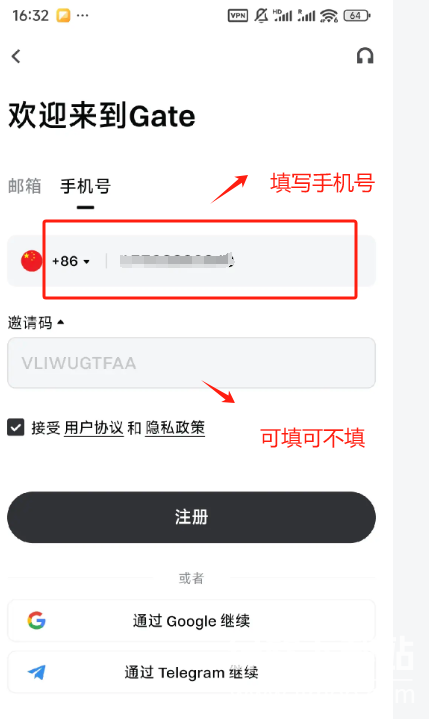
Task: Tap the battery indicator in status bar
Action: (x=357, y=16)
